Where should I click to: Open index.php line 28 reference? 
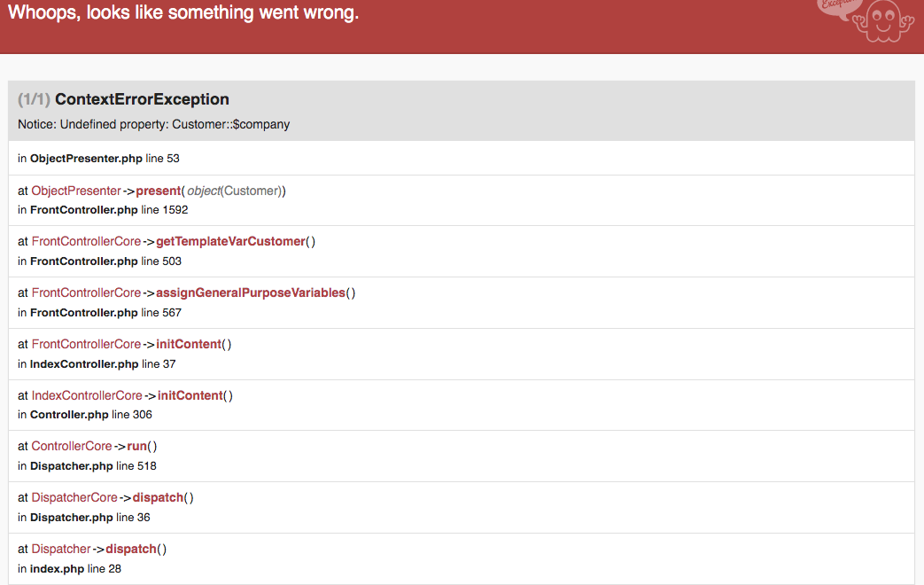coord(75,568)
